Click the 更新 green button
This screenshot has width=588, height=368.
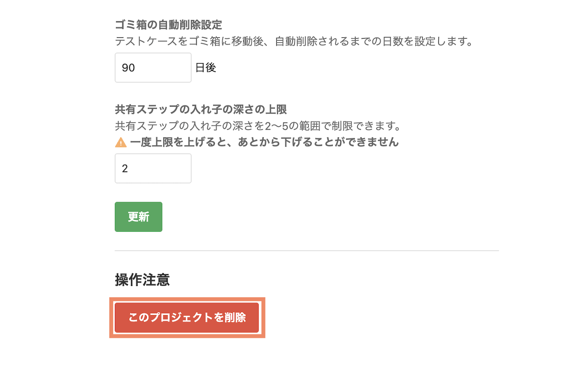point(139,217)
